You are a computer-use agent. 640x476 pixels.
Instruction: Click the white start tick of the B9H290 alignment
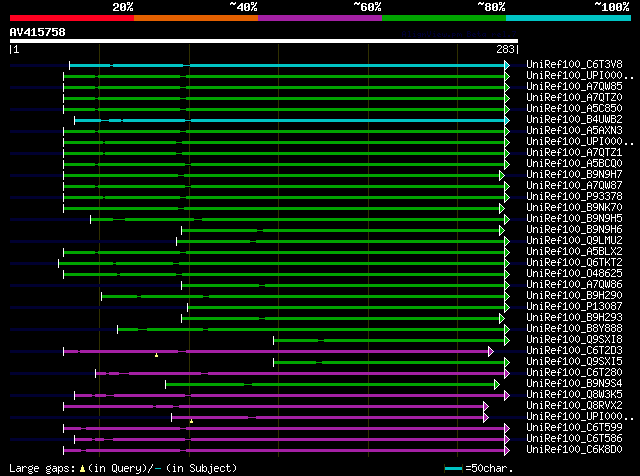tap(101, 296)
